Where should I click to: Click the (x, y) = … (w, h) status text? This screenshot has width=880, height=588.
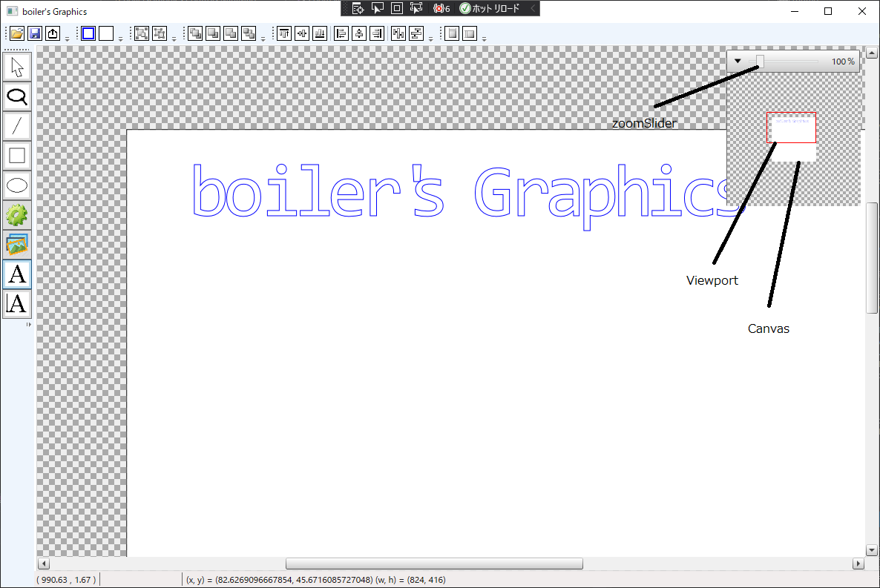[x=316, y=580]
